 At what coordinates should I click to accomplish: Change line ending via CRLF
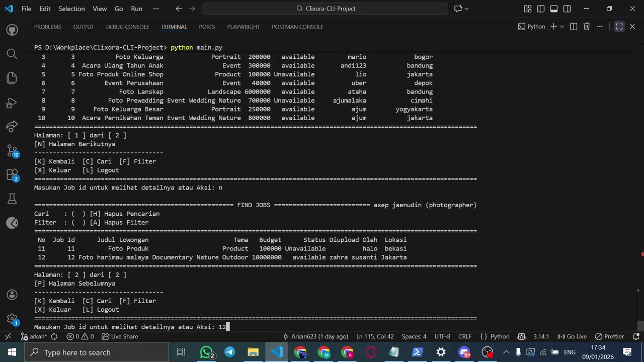[465, 336]
